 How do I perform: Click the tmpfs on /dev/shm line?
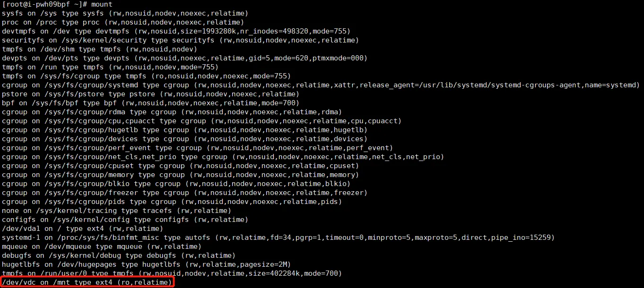(99, 49)
